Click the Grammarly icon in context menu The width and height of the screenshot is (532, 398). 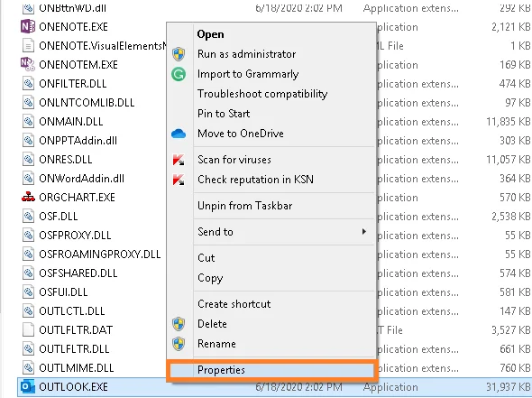[x=179, y=74]
